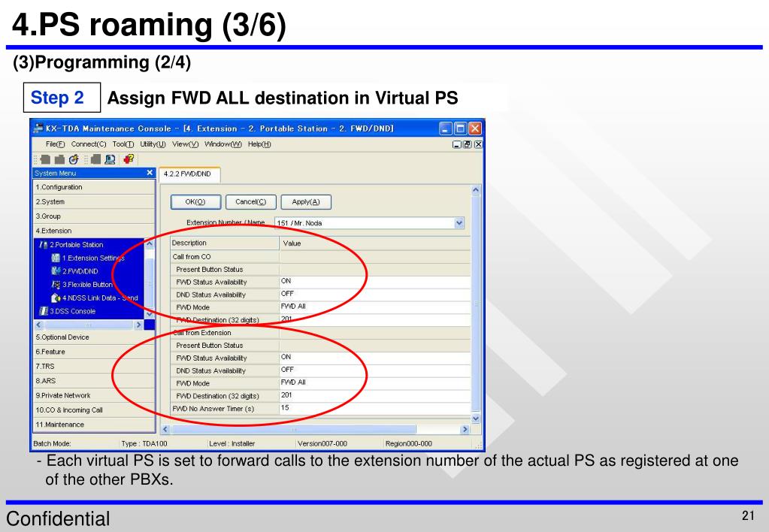Expand 5.Optional Device section
The width and height of the screenshot is (769, 532).
pyautogui.click(x=94, y=337)
